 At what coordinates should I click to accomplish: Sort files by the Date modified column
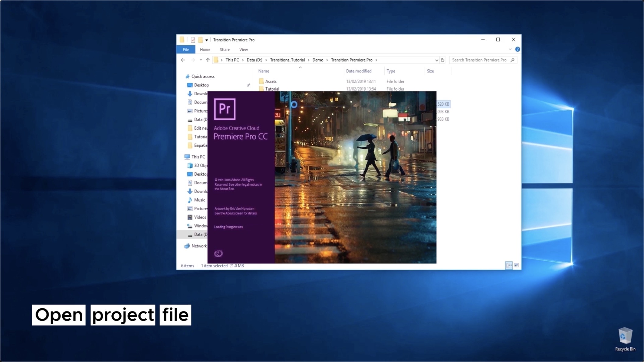359,71
